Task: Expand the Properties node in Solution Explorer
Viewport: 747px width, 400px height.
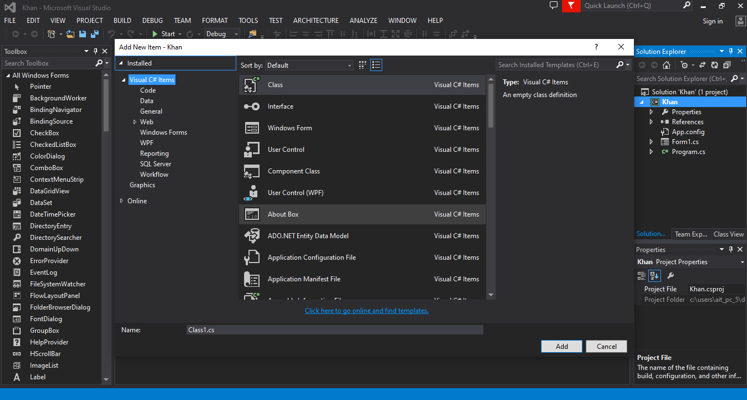Action: tap(651, 112)
